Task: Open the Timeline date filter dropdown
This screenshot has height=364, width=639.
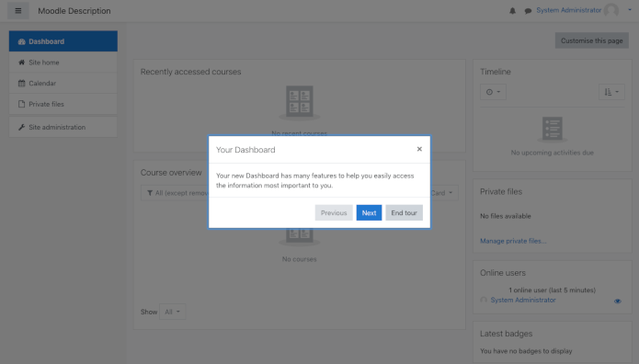Action: click(x=493, y=92)
